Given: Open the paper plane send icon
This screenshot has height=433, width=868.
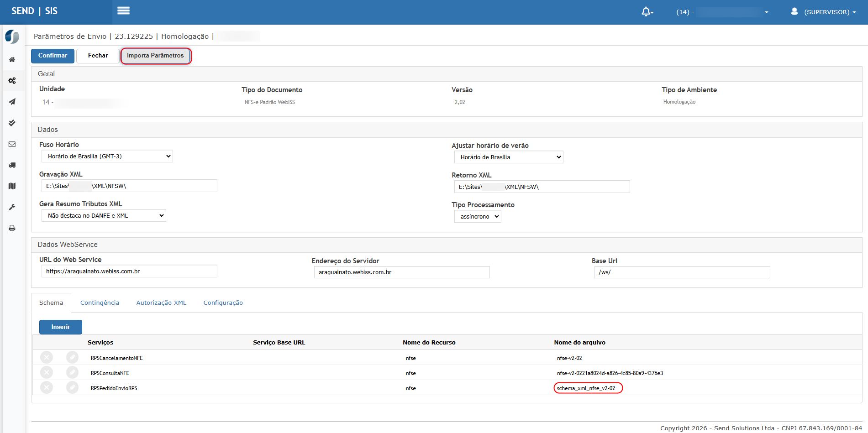Looking at the screenshot, I should [x=12, y=102].
